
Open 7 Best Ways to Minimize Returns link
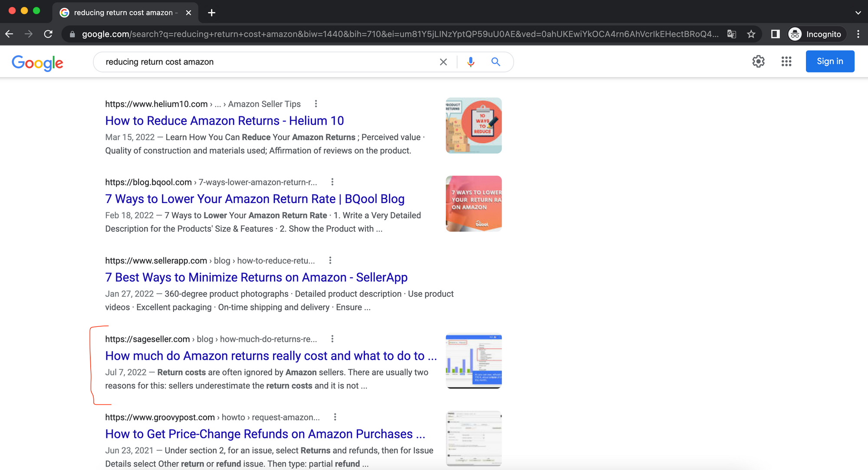256,277
